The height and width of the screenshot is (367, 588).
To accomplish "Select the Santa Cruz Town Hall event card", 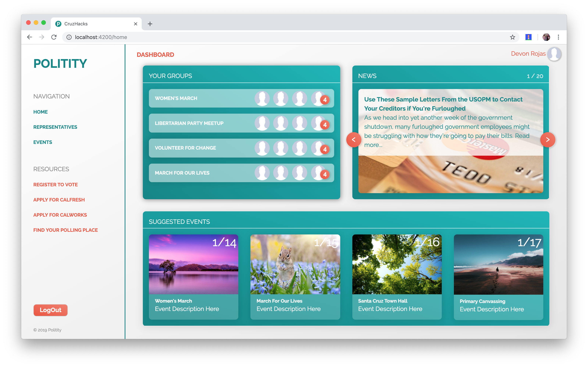I will click(397, 277).
